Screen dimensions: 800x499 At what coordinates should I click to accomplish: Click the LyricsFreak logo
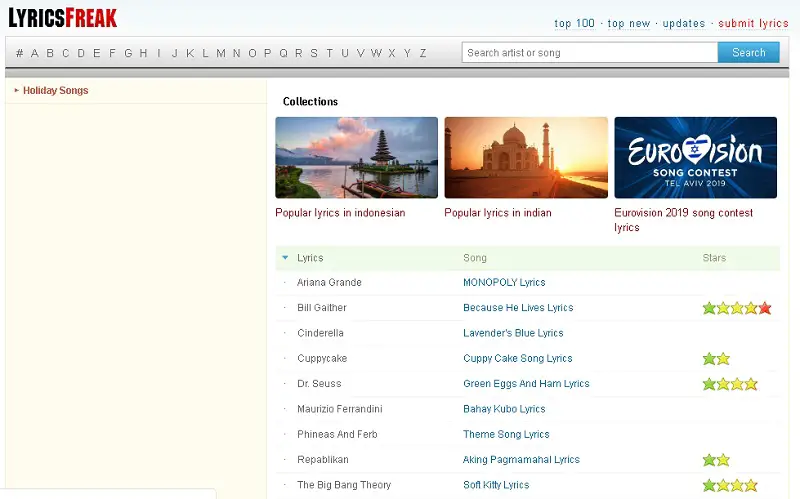[62, 18]
